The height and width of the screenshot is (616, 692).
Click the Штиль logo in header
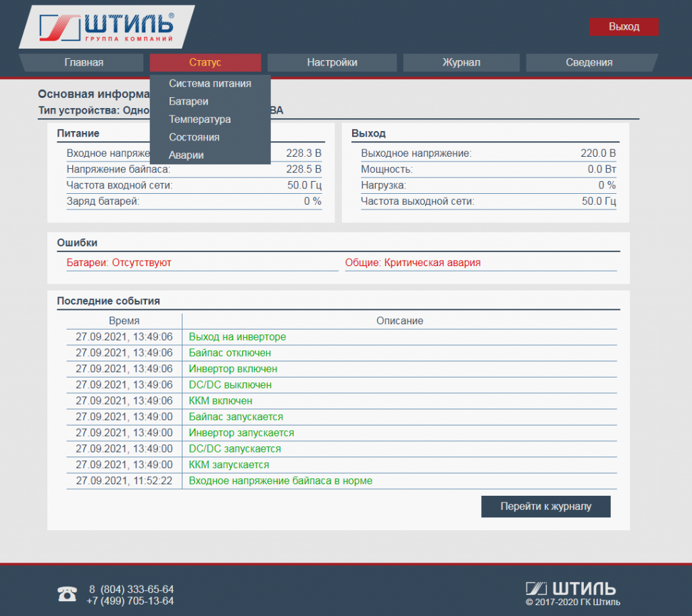[x=107, y=27]
